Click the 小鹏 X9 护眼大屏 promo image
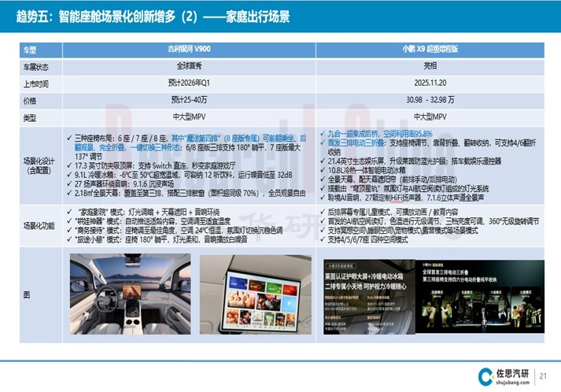 pyautogui.click(x=369, y=297)
